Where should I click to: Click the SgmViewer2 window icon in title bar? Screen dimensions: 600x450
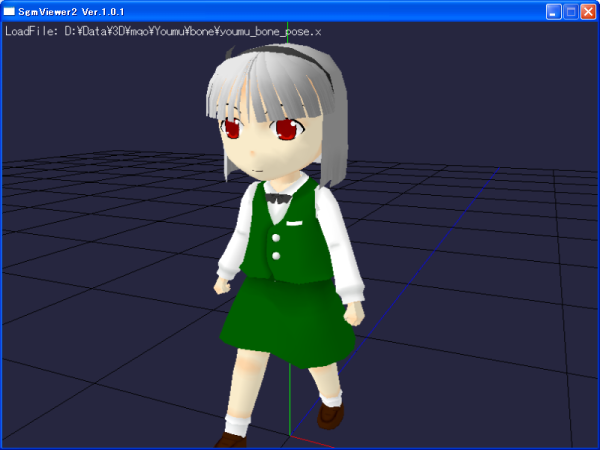[x=9, y=11]
